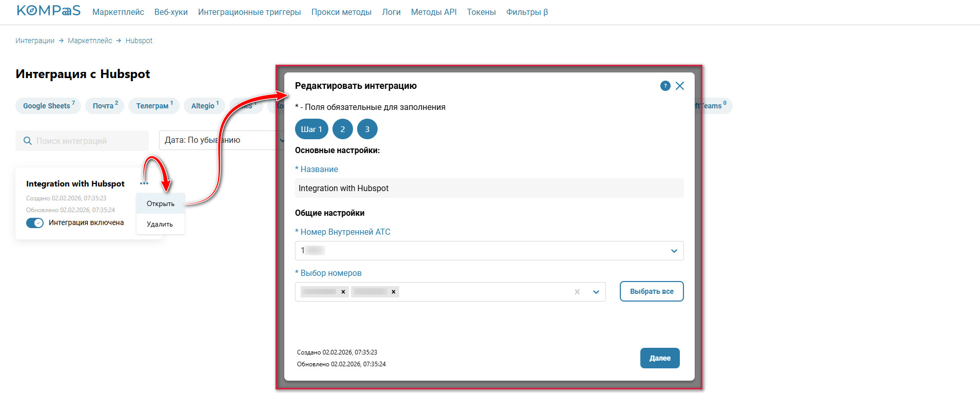Go to step 3 of the wizard
The image size is (980, 393).
click(367, 129)
